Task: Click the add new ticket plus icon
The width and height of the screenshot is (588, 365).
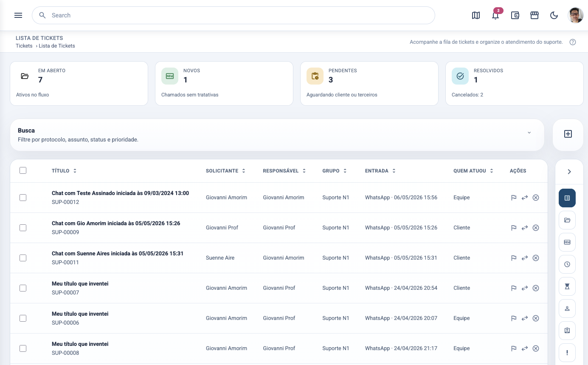Action: pos(568,134)
